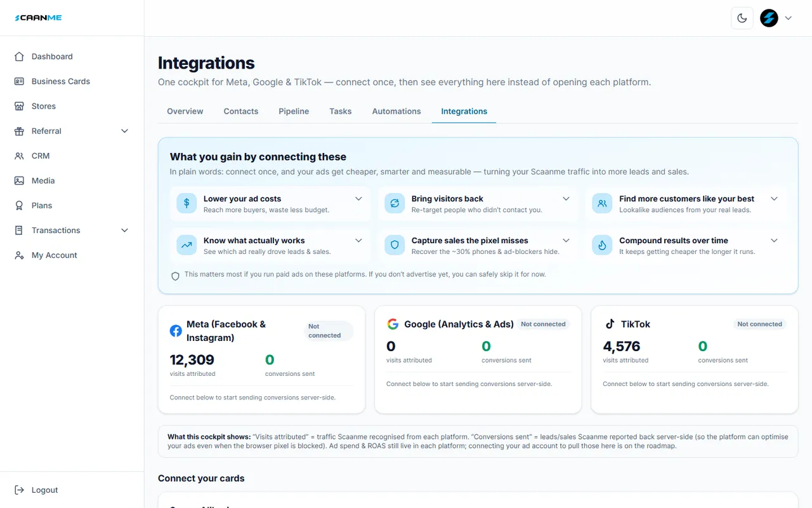Screen dimensions: 812x508
Task: Open the account dropdown chevron
Action: (789, 18)
